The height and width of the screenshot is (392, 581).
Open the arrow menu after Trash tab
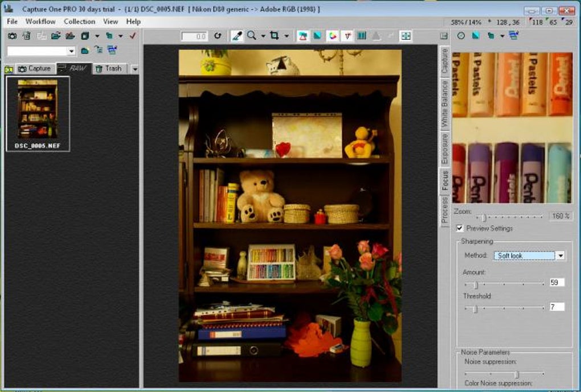point(134,69)
